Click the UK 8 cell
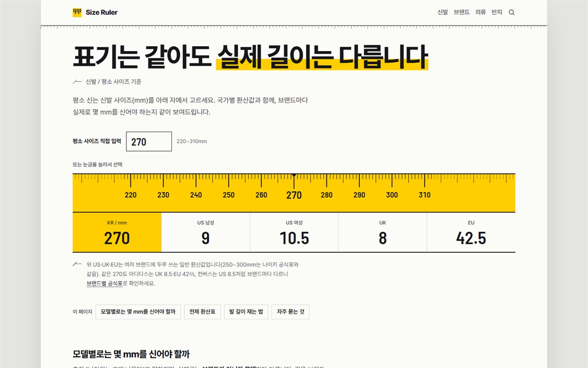588x368 pixels. [x=383, y=232]
